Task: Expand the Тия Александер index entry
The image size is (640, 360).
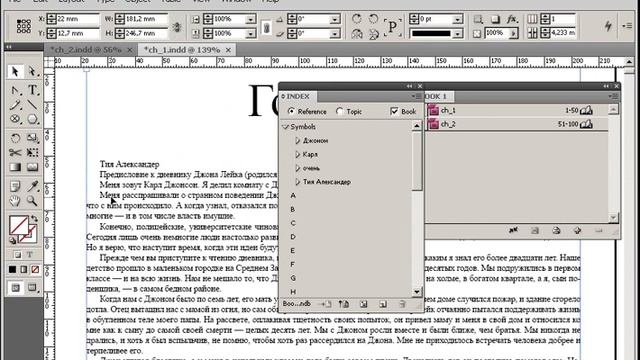Action: point(298,182)
